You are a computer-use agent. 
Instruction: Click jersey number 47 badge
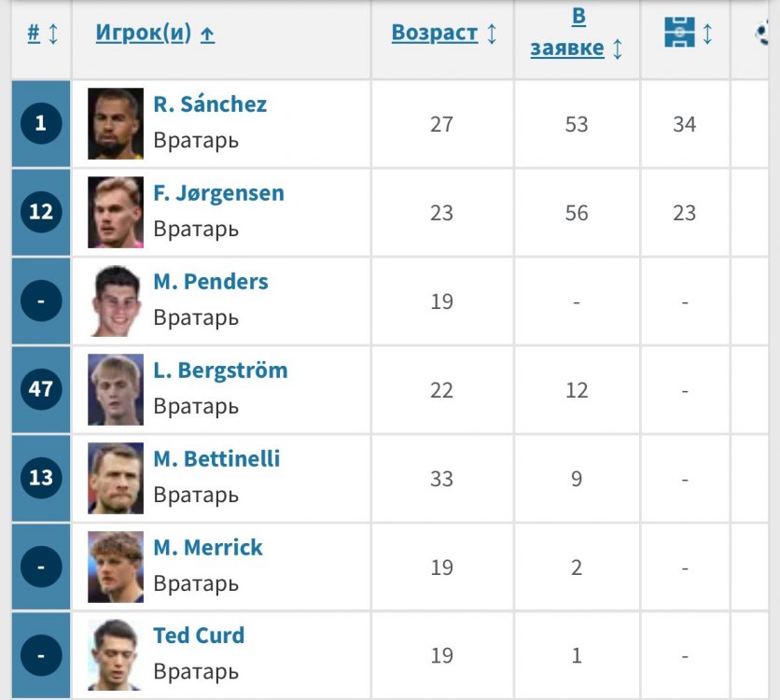(x=41, y=389)
